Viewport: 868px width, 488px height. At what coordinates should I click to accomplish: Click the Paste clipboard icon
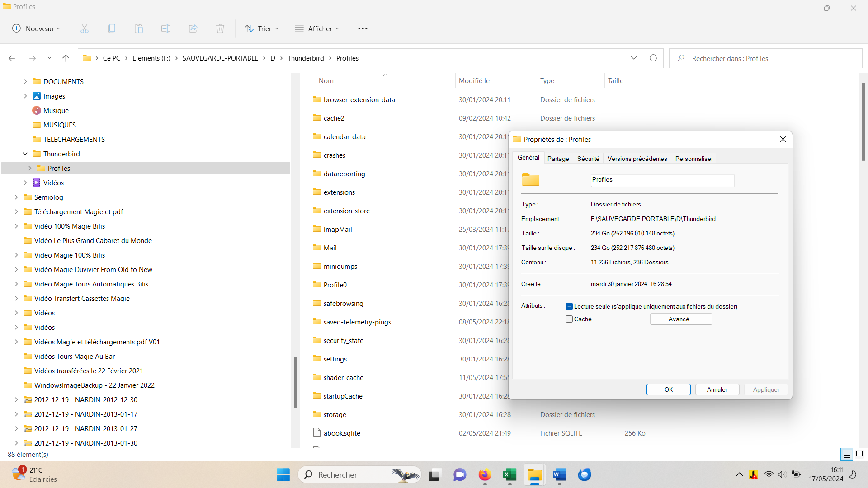tap(139, 28)
